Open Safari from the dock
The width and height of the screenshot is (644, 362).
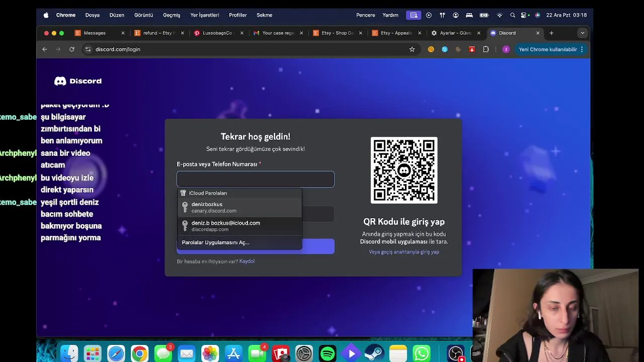tap(116, 353)
